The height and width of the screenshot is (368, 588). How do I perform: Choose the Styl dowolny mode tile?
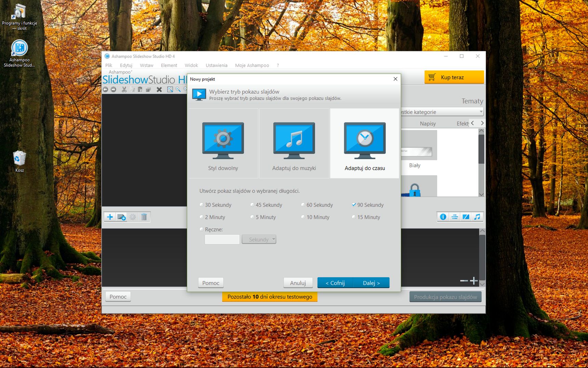pos(223,143)
